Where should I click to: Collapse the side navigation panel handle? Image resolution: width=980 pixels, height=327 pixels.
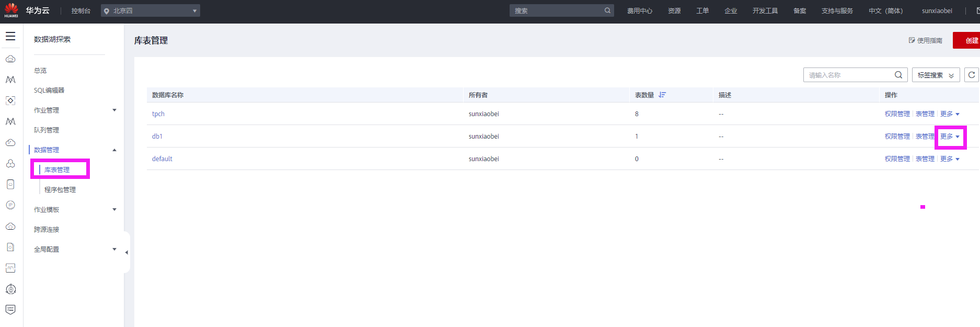point(126,252)
